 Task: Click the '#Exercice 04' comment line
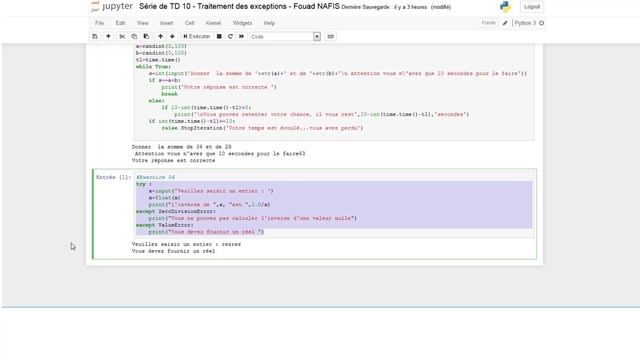click(x=156, y=177)
